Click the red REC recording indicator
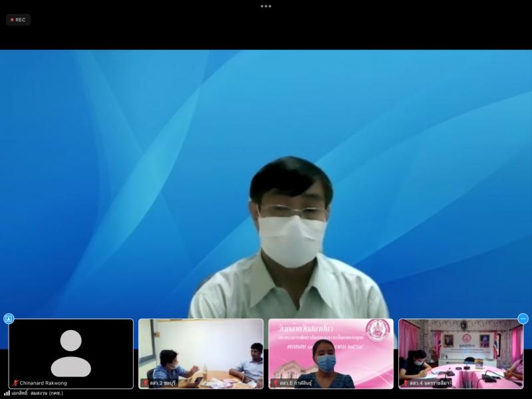Image resolution: width=532 pixels, height=399 pixels. tap(18, 20)
